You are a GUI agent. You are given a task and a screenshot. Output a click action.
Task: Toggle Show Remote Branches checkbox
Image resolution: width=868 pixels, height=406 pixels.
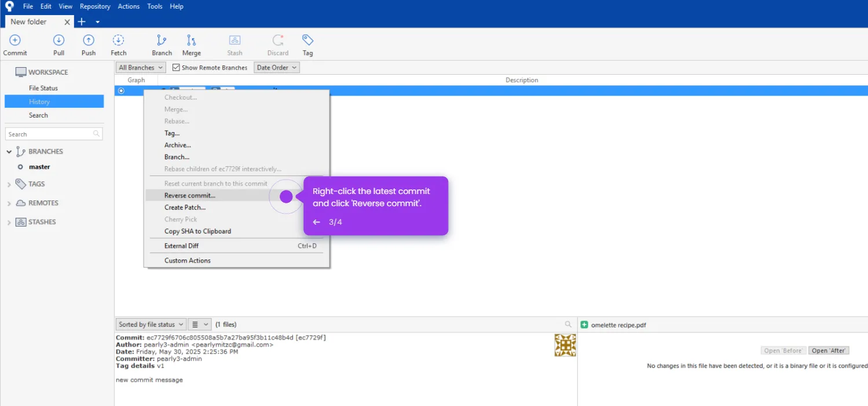[x=176, y=68]
